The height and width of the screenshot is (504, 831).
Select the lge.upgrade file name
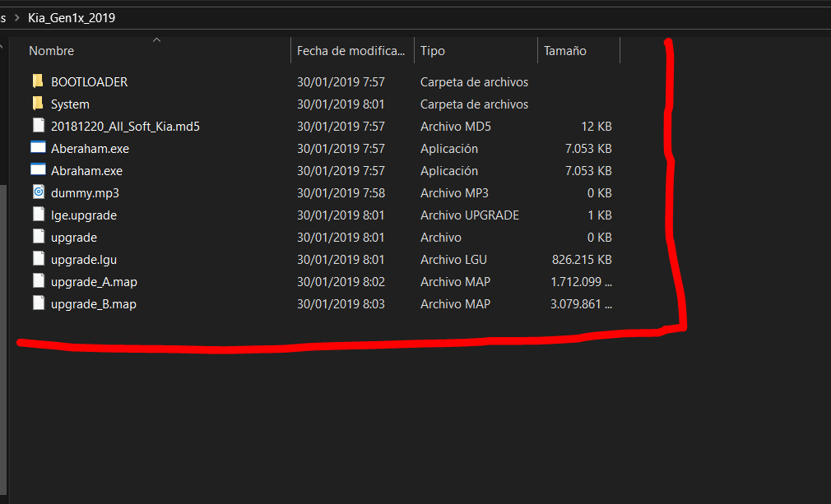(84, 215)
